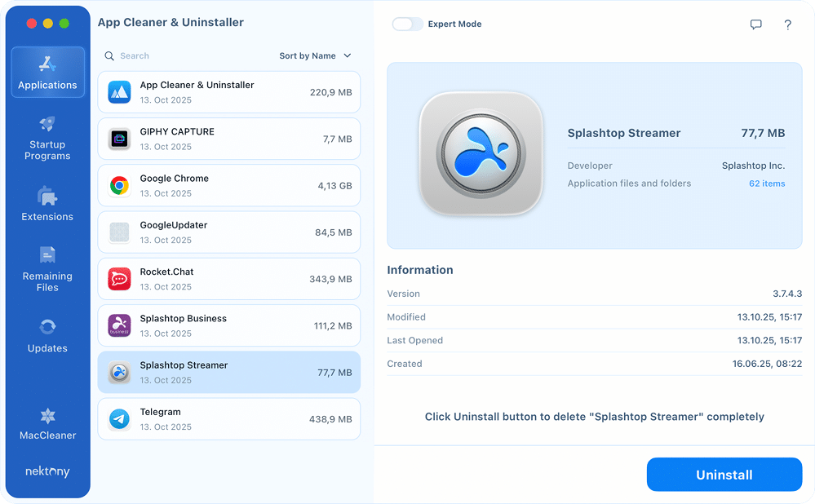Open the feedback speech bubble icon
The width and height of the screenshot is (815, 504).
755,24
